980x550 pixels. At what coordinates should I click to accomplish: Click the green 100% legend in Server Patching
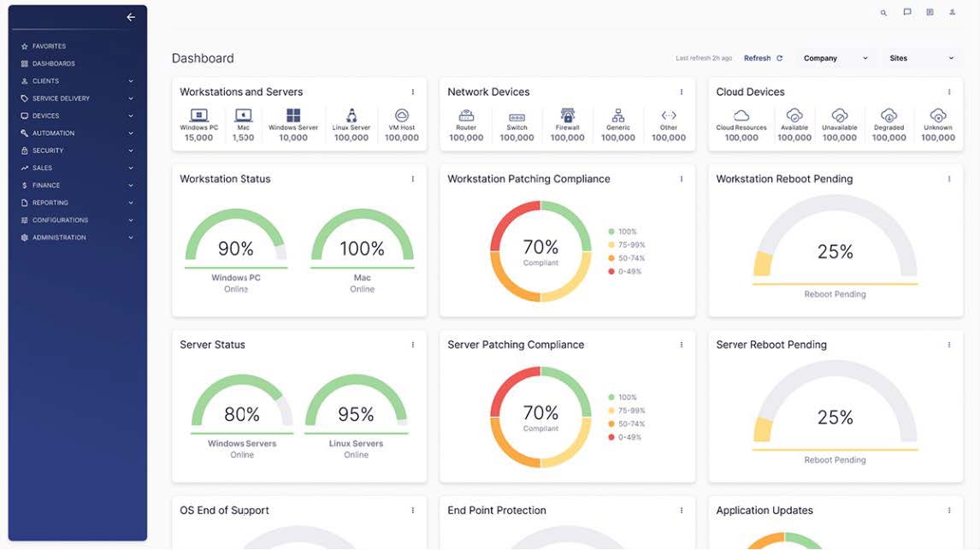point(623,398)
